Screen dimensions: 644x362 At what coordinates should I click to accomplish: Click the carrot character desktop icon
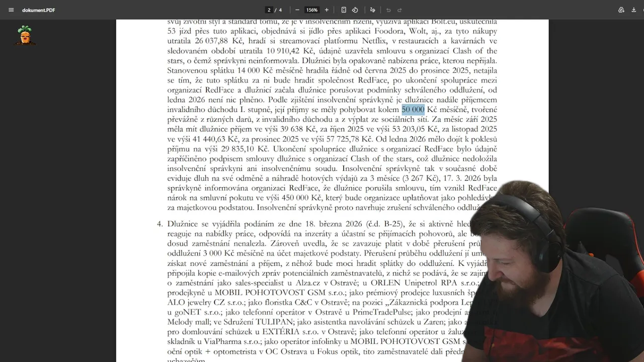[25, 35]
